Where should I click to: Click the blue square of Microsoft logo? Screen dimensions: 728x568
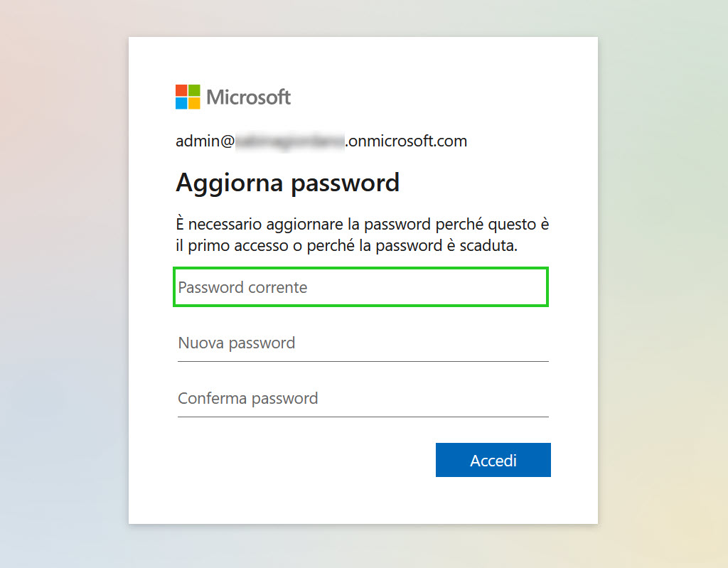(181, 103)
